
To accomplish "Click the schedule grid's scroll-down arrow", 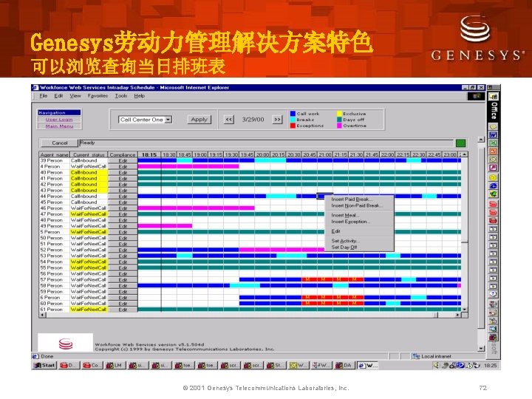I will pos(465,310).
